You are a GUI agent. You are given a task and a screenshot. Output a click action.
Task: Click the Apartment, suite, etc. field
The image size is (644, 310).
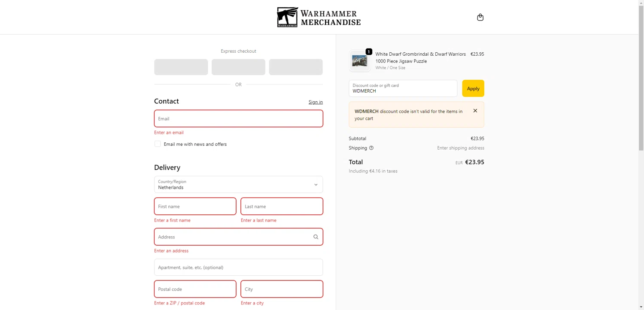click(238, 267)
